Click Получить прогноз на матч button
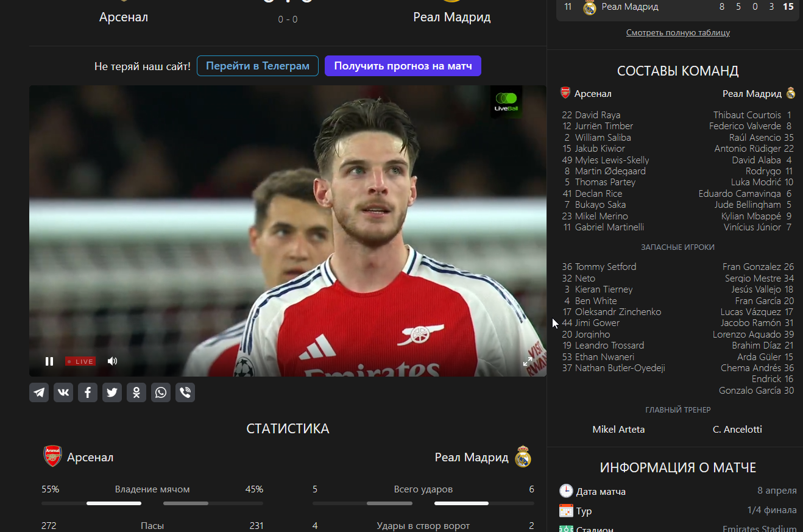The image size is (803, 532). [x=403, y=66]
